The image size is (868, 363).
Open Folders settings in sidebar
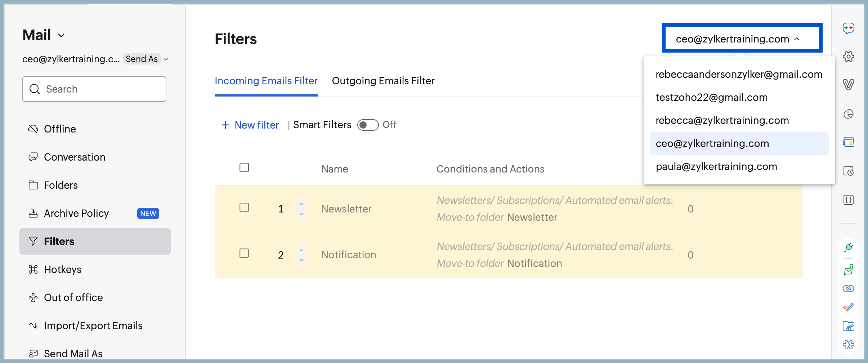pos(95,185)
